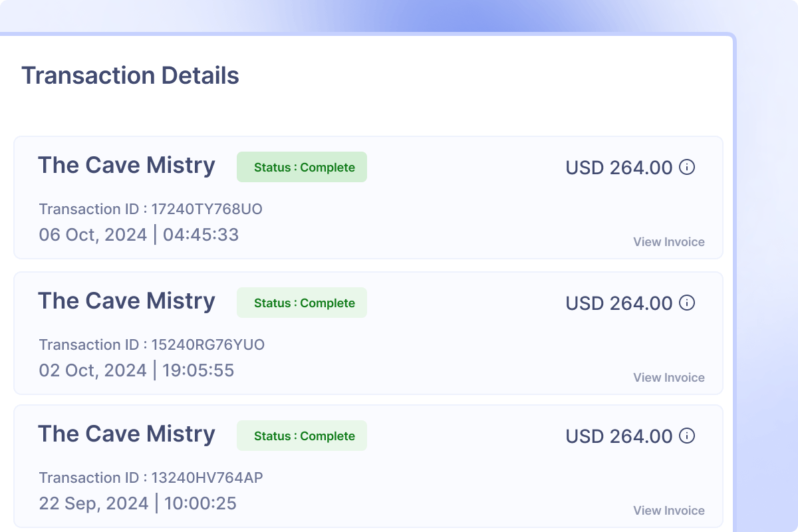
Task: Click the 22 Sep, 2024 10:00:25 timestamp
Action: click(x=138, y=503)
